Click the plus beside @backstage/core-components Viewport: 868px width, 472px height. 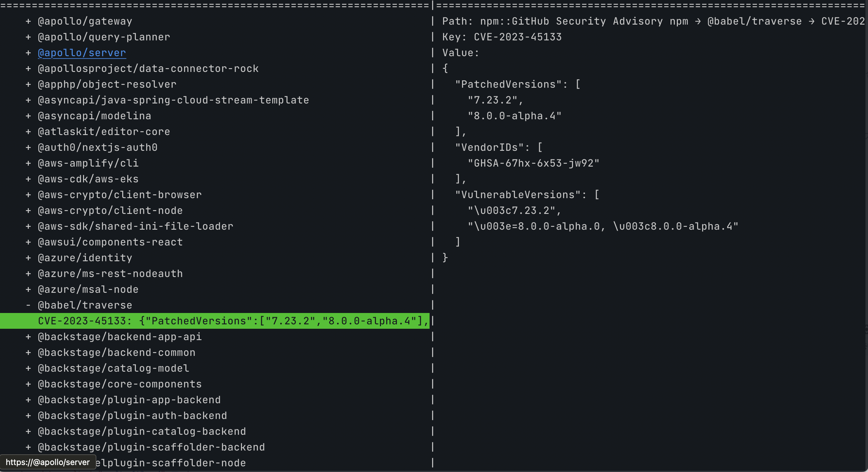(28, 384)
